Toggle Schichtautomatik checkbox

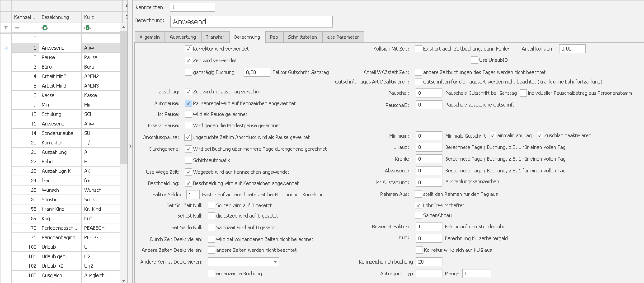pyautogui.click(x=188, y=160)
